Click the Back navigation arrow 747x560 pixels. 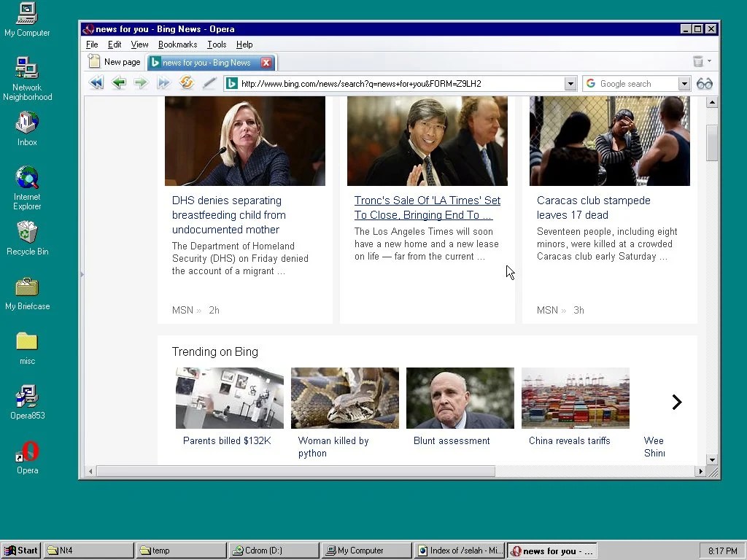pos(118,83)
